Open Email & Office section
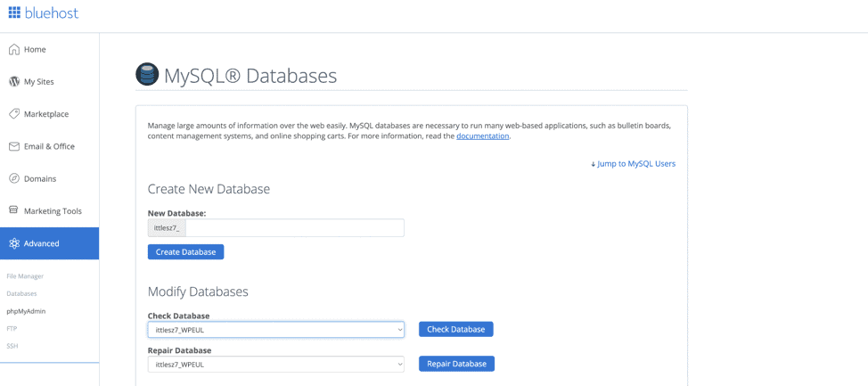 tap(49, 147)
